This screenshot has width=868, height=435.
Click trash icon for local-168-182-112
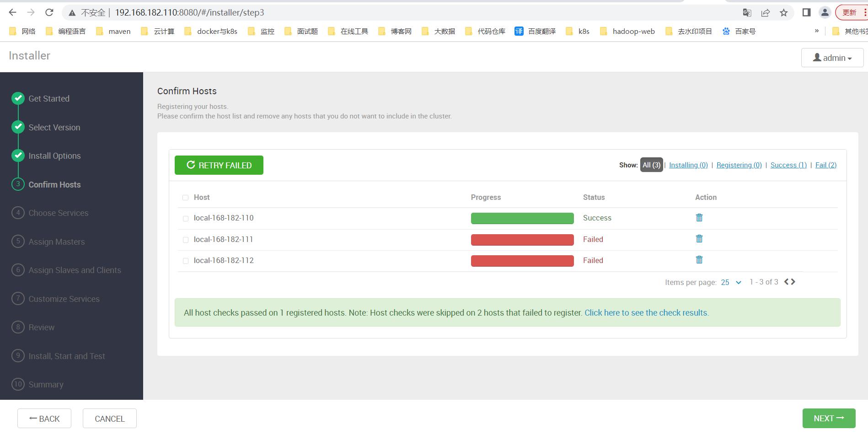tap(699, 260)
